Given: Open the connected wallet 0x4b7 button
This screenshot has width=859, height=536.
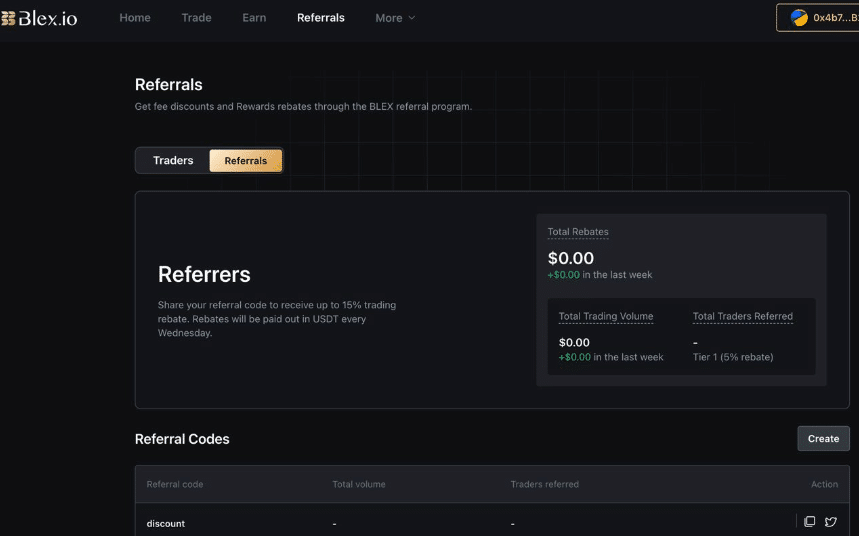Looking at the screenshot, I should [817, 18].
